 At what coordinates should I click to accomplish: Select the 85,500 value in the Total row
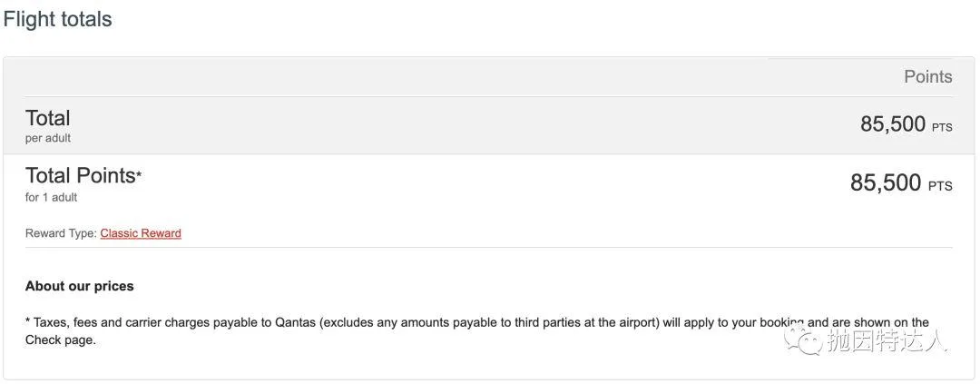(893, 124)
